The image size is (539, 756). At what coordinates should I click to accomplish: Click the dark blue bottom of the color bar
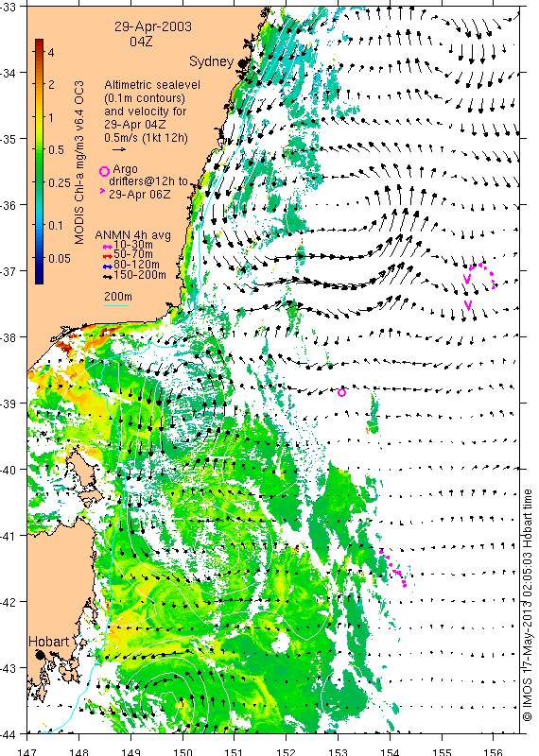[39, 279]
